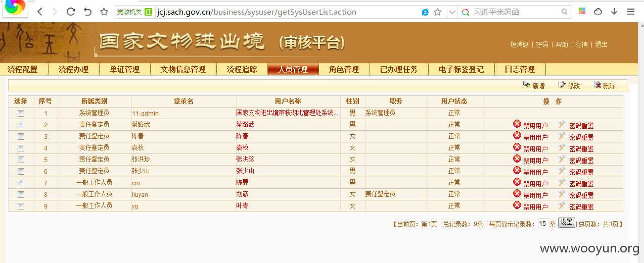Click the 退出 header link
This screenshot has height=263, width=644.
[601, 44]
